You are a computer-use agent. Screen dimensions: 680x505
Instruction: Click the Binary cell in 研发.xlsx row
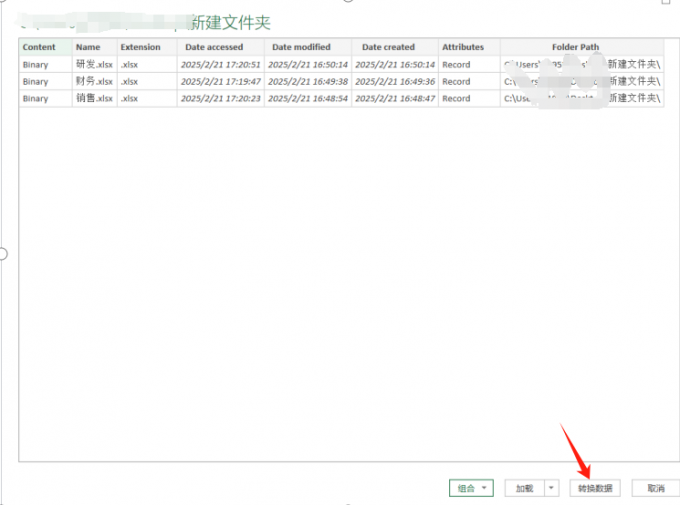click(x=36, y=64)
